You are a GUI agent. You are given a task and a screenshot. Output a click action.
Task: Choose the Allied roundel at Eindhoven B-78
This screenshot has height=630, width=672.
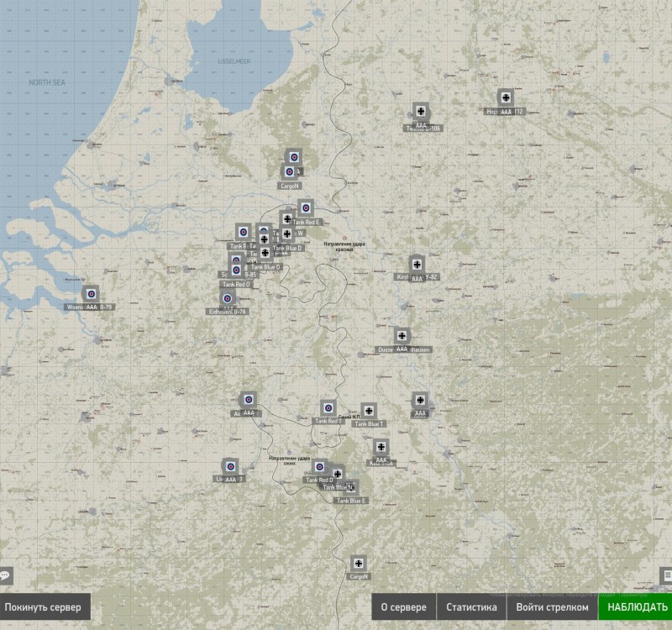(x=227, y=298)
